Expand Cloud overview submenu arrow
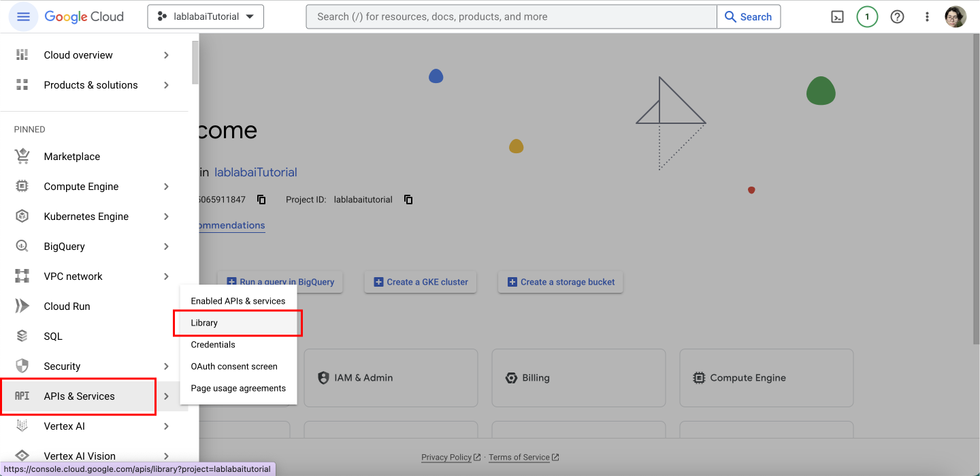 pyautogui.click(x=166, y=55)
